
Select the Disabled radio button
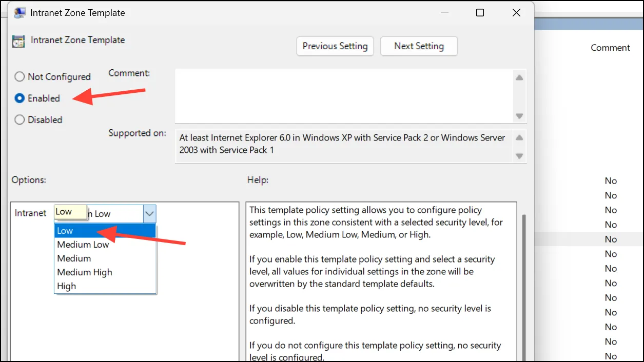click(19, 120)
